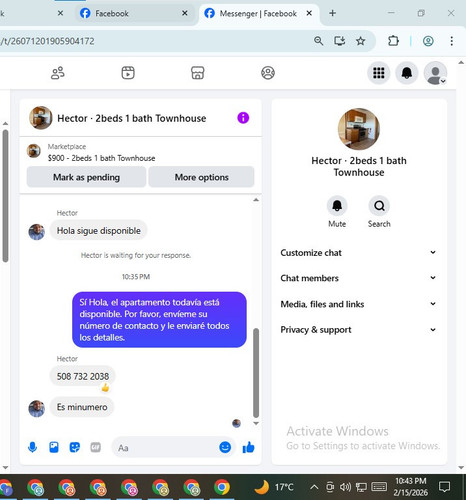Expand Customize chat section
The image size is (466, 500).
(358, 253)
